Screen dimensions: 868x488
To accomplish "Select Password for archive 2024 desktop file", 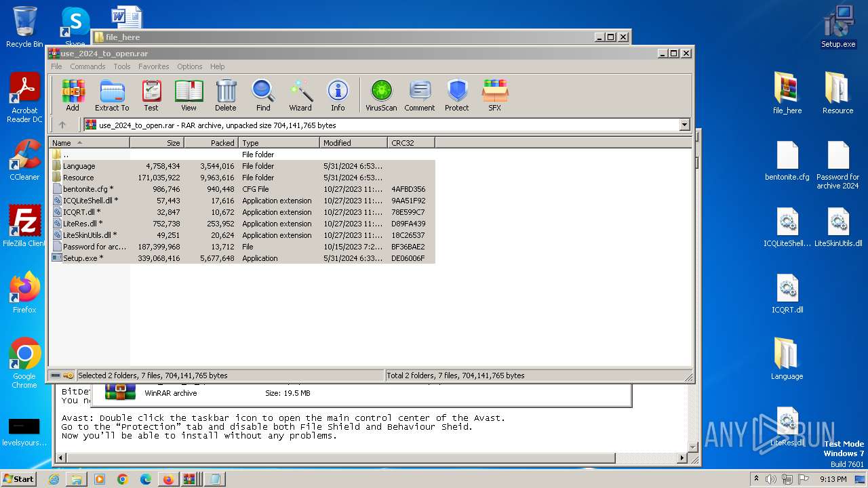I will tap(838, 165).
